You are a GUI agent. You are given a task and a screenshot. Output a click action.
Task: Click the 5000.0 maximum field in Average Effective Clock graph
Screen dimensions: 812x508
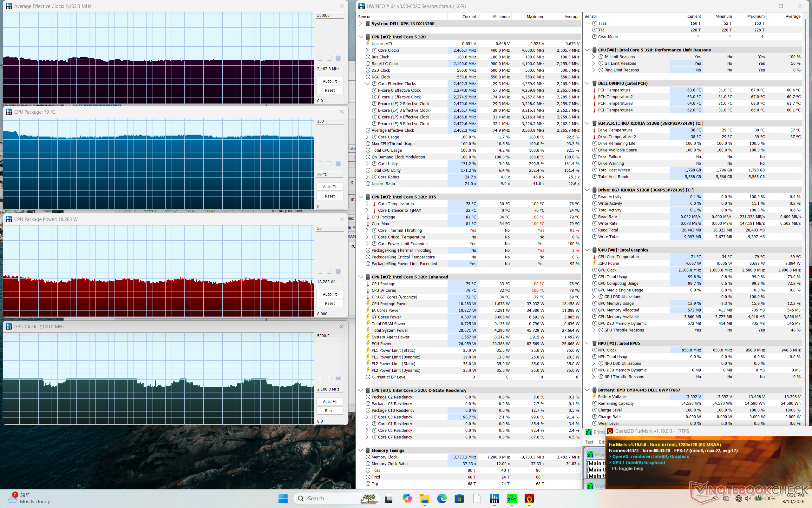330,16
